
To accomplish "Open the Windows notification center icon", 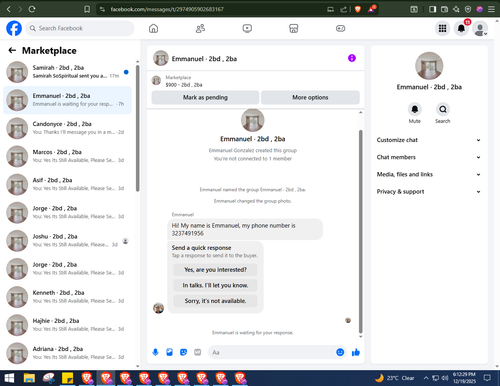I will (x=487, y=378).
